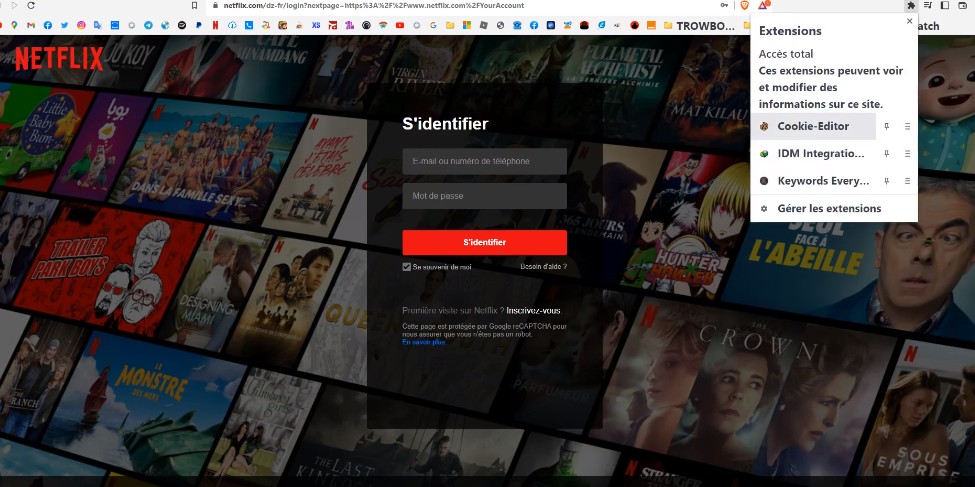This screenshot has height=487, width=975.
Task: Click the extensions puzzle piece icon
Action: point(911,6)
